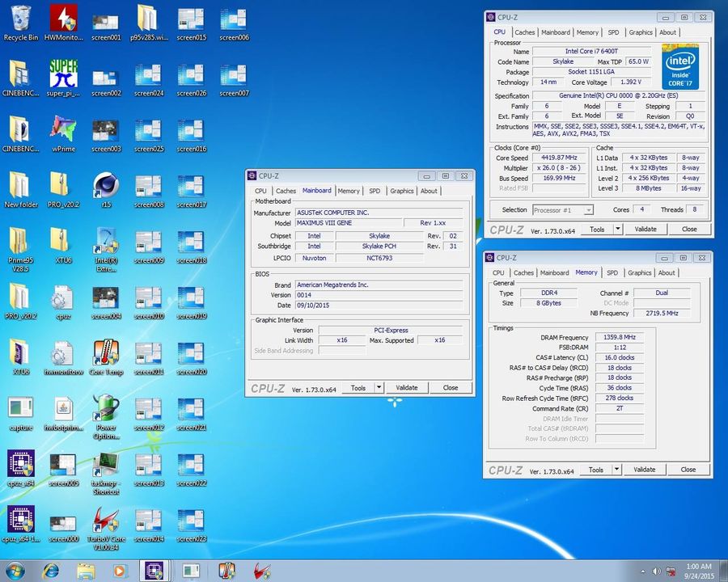Open the Recycle Bin

(x=20, y=19)
